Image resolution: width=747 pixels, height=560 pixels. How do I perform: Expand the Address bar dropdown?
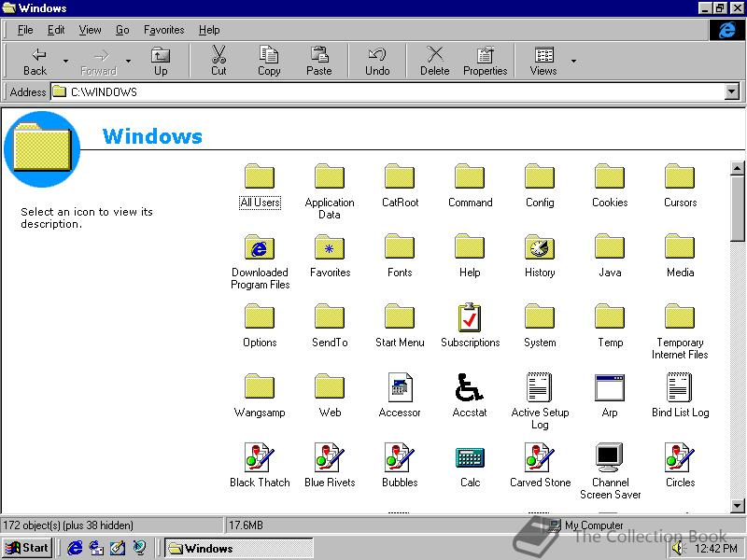[x=731, y=91]
